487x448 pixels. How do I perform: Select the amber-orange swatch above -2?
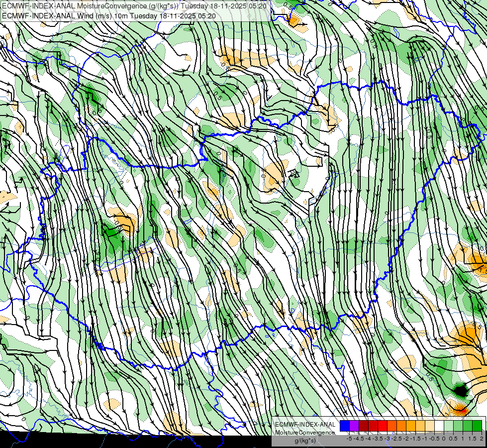pos(411,426)
